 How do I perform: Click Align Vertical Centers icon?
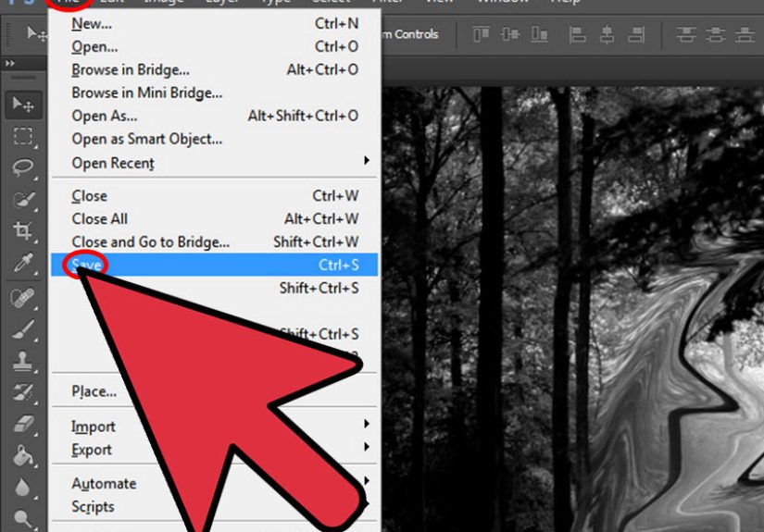(510, 34)
